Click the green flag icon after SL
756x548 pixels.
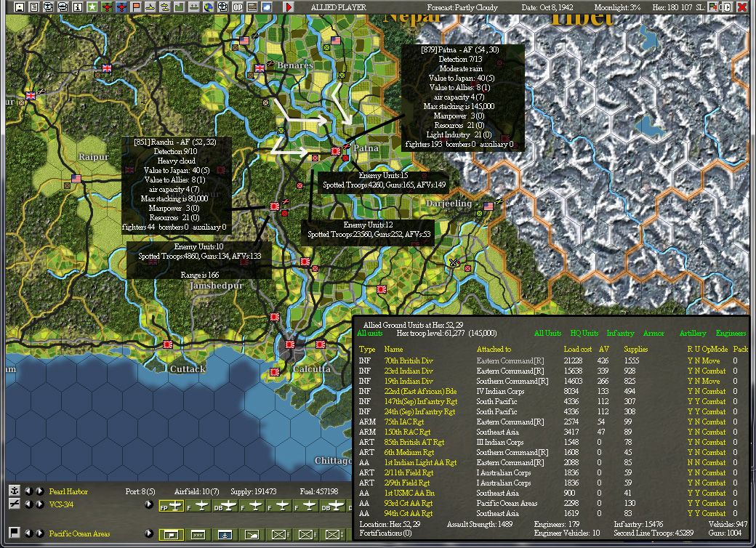point(712,7)
